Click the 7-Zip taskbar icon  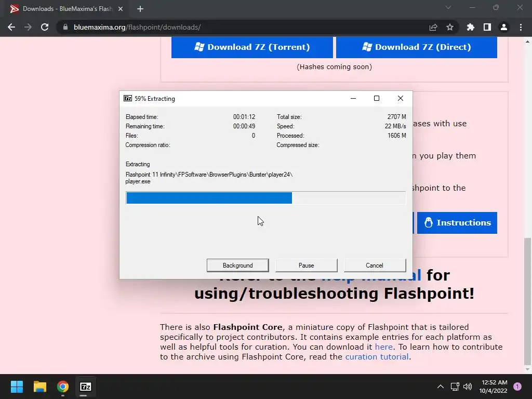click(x=86, y=387)
